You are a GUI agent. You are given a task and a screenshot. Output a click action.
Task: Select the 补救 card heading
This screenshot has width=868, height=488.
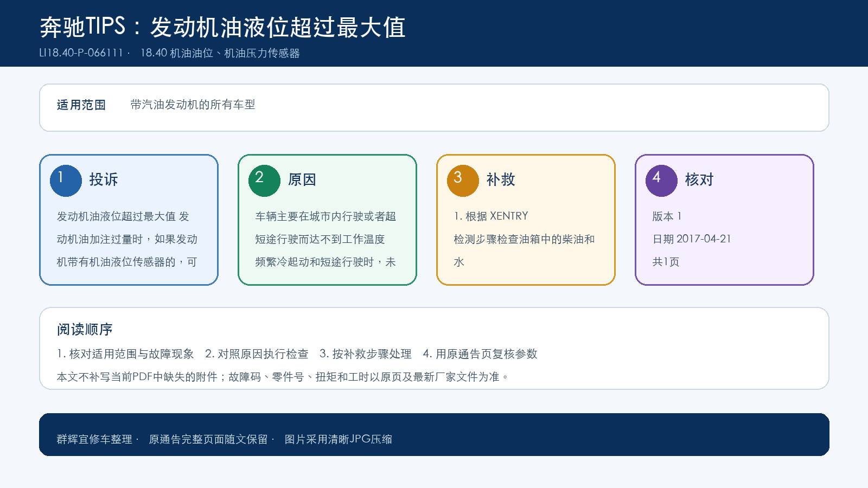(501, 179)
